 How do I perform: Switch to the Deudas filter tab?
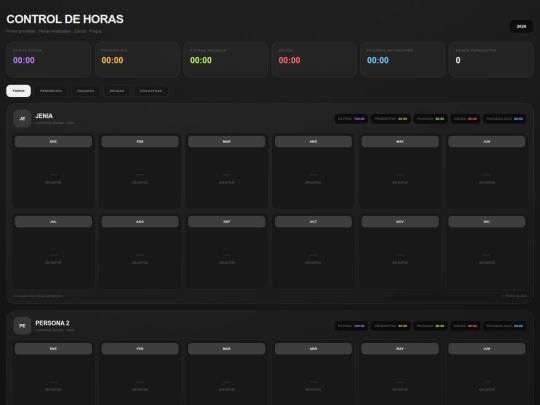pos(117,91)
